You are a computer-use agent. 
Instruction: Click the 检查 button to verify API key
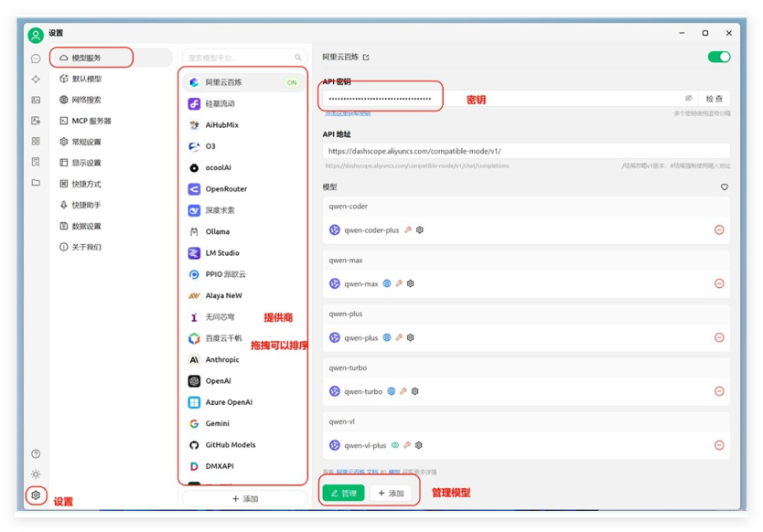coord(714,98)
